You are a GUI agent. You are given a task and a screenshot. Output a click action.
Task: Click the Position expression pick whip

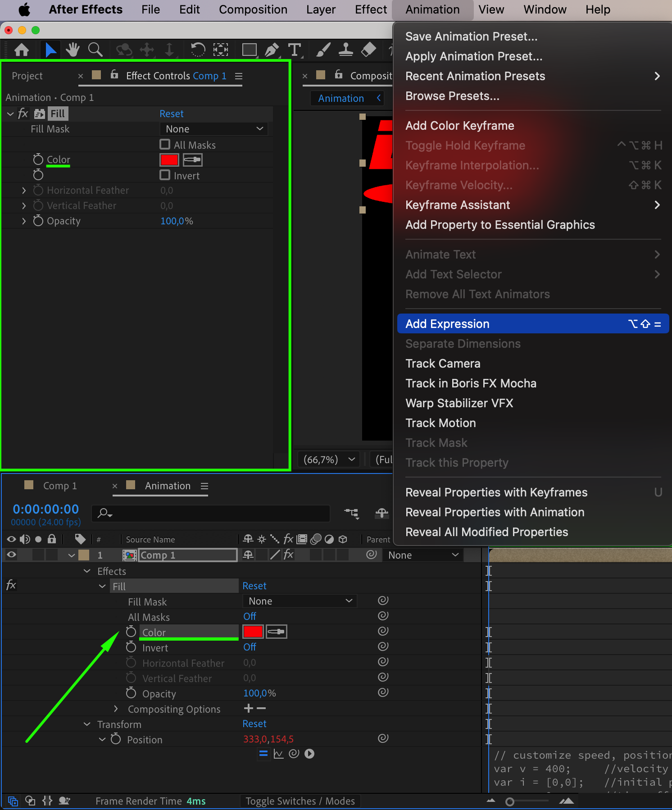tap(294, 754)
